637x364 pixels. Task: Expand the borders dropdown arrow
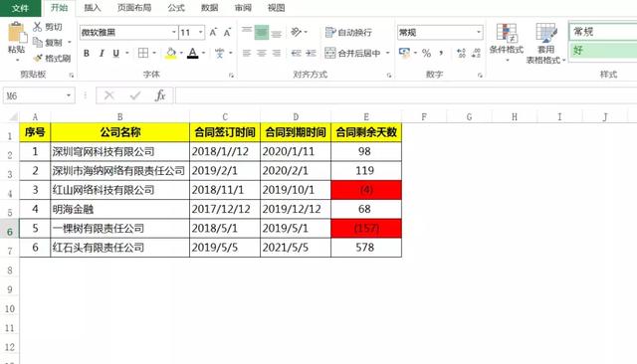(x=154, y=53)
